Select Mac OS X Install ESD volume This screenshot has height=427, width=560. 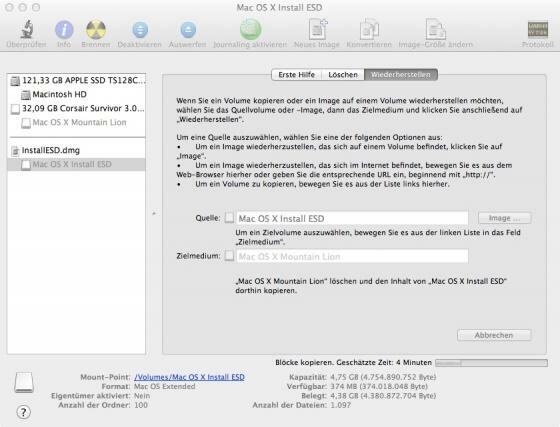77,164
